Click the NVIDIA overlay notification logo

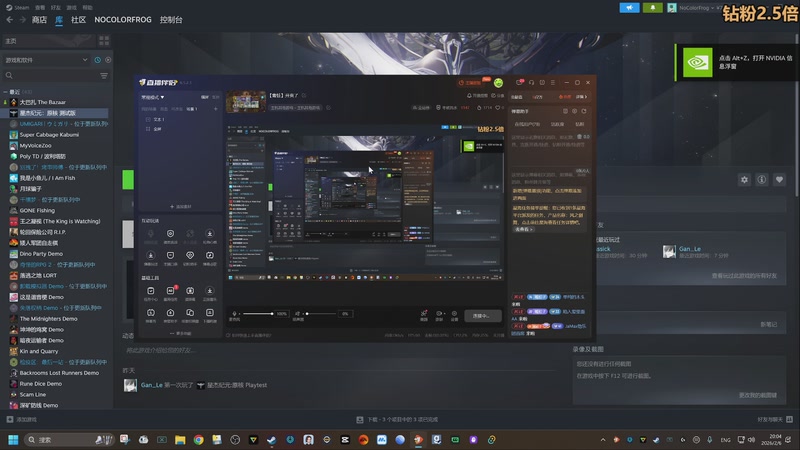tap(697, 62)
